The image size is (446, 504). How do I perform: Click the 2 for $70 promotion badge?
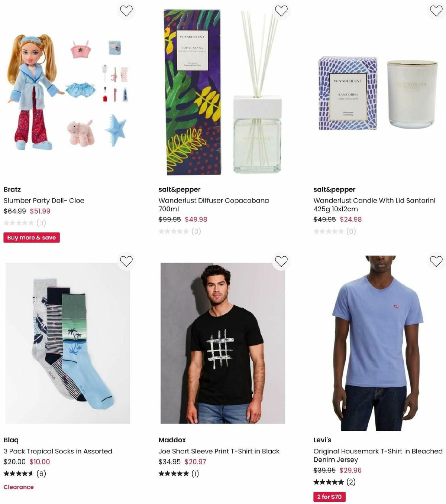click(x=329, y=497)
